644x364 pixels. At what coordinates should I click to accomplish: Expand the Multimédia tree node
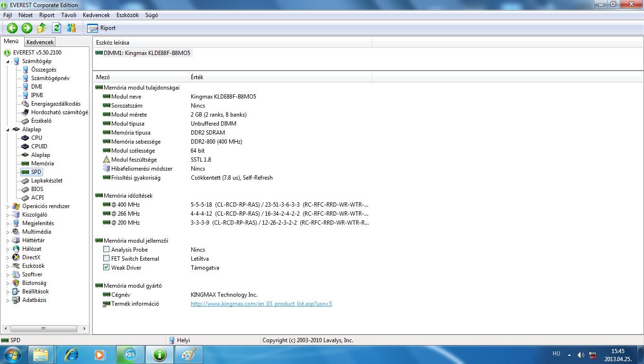click(x=8, y=232)
